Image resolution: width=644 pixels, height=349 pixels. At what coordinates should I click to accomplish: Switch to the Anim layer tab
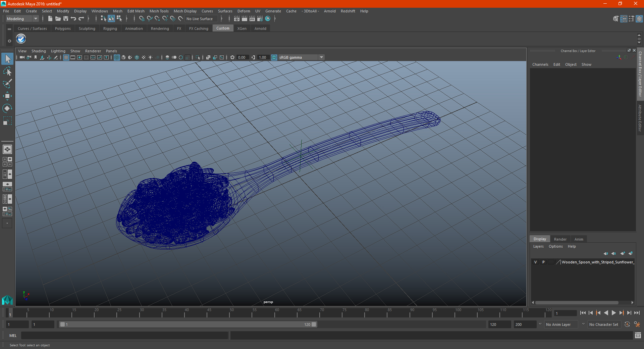pyautogui.click(x=579, y=239)
